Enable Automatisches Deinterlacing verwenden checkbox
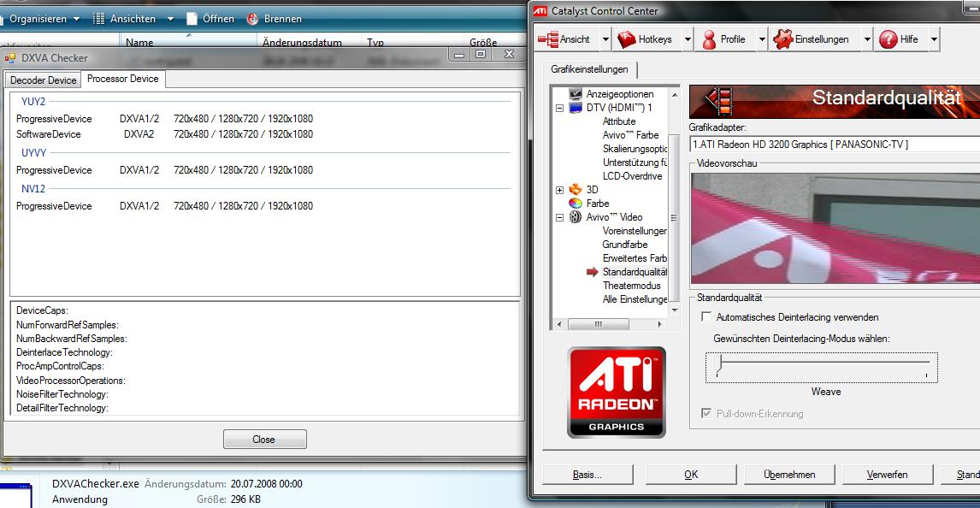The width and height of the screenshot is (980, 508). click(706, 317)
